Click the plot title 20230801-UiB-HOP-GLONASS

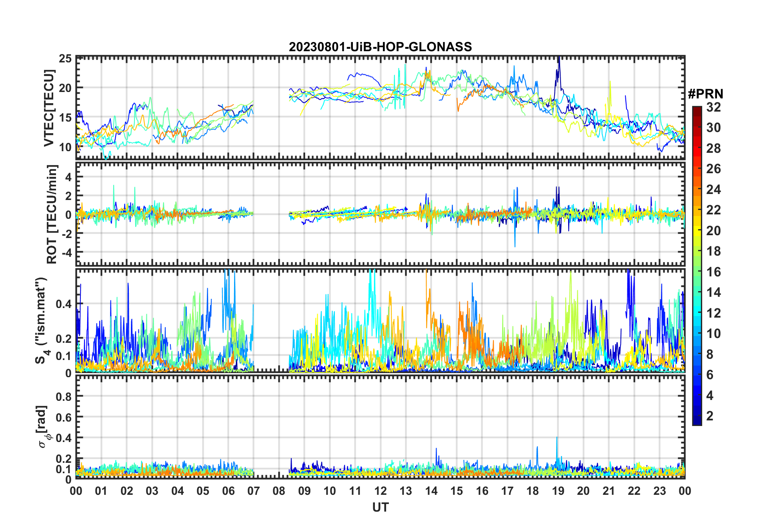pos(380,47)
